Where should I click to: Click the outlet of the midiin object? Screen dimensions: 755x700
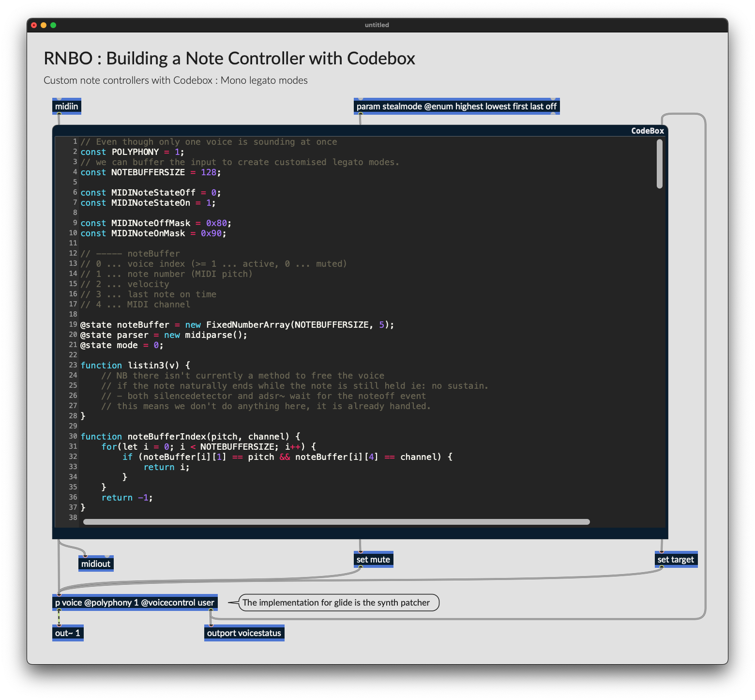[x=59, y=114]
